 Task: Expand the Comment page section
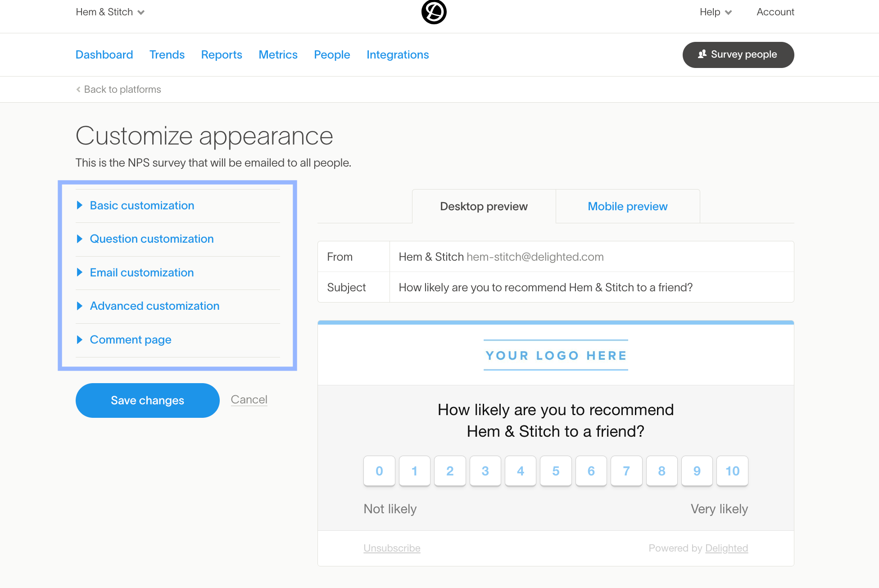coord(131,339)
